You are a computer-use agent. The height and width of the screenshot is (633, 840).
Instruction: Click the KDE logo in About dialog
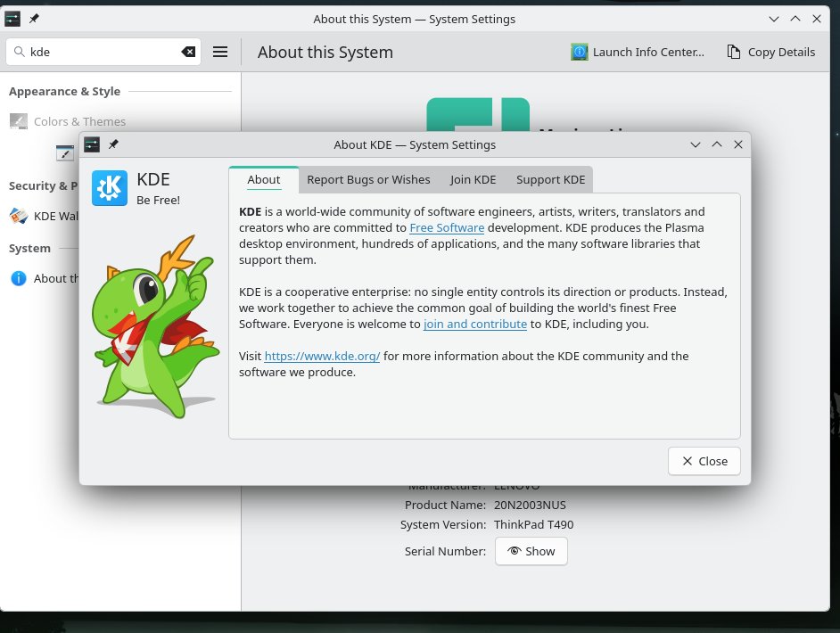[x=110, y=188]
